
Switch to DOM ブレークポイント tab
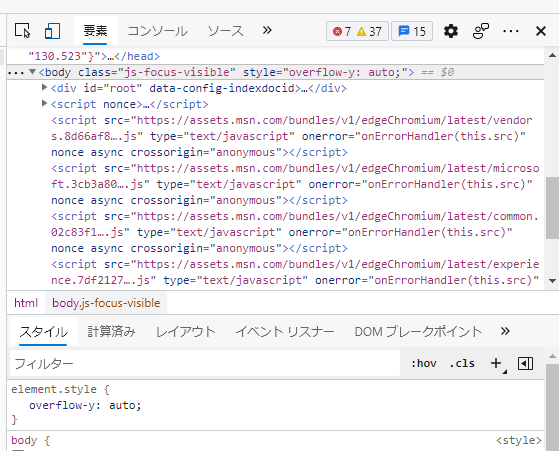[418, 332]
